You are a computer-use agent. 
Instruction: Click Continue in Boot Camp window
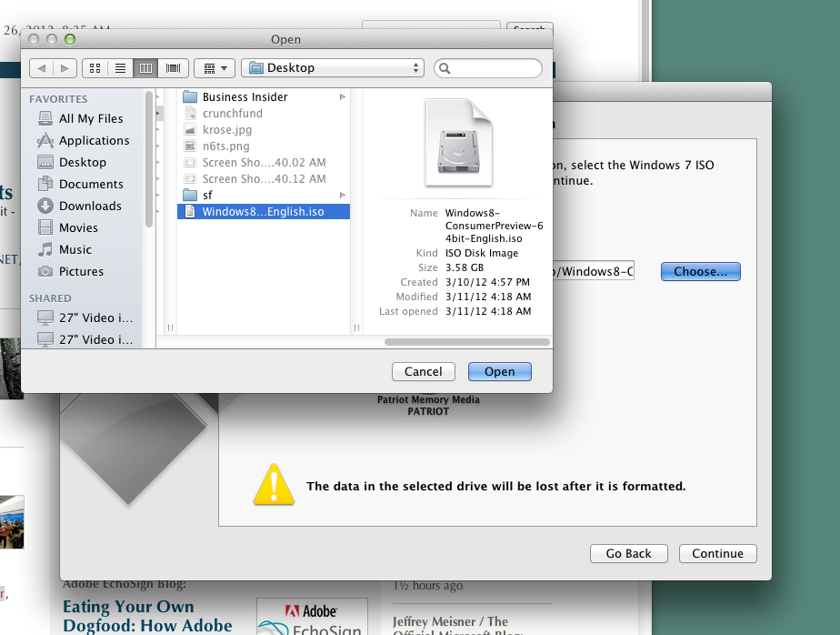pos(717,553)
